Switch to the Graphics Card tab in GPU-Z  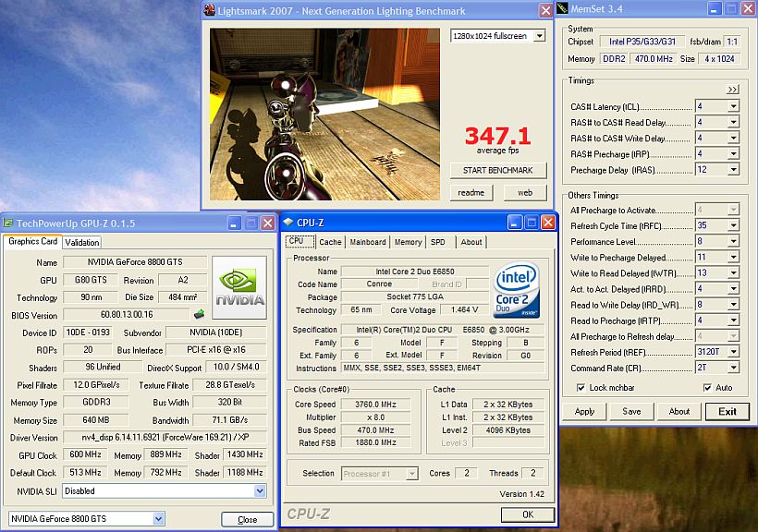click(33, 242)
